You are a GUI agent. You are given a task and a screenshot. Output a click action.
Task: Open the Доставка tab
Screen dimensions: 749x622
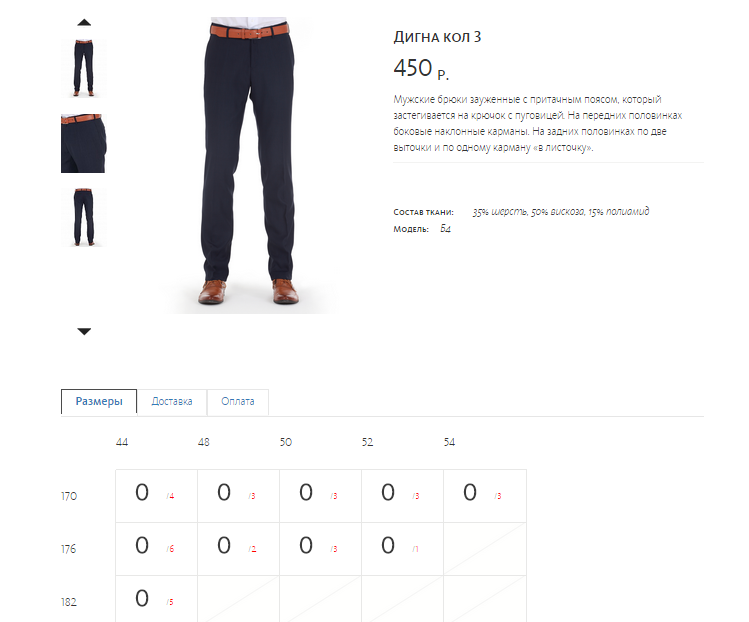click(172, 401)
